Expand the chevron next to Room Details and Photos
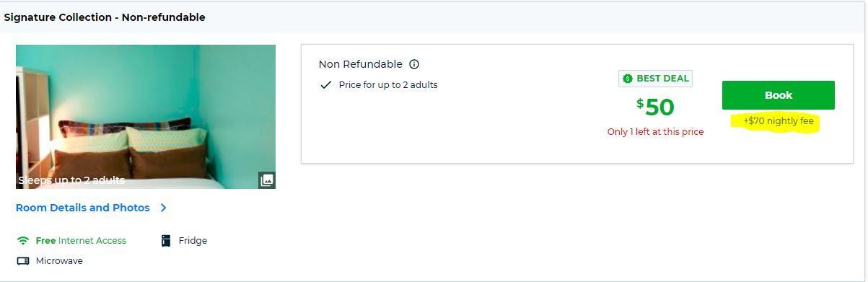 tap(164, 208)
